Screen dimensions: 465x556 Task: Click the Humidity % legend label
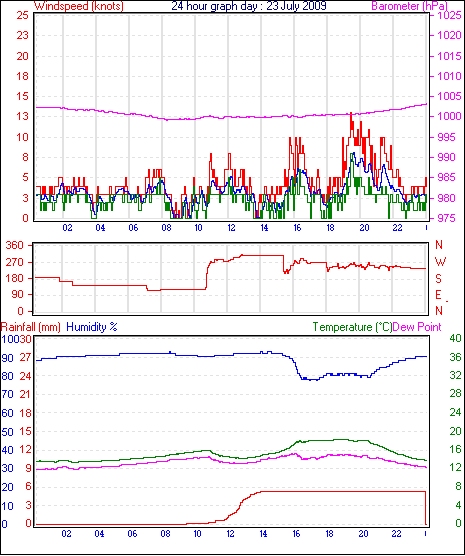pyautogui.click(x=92, y=327)
